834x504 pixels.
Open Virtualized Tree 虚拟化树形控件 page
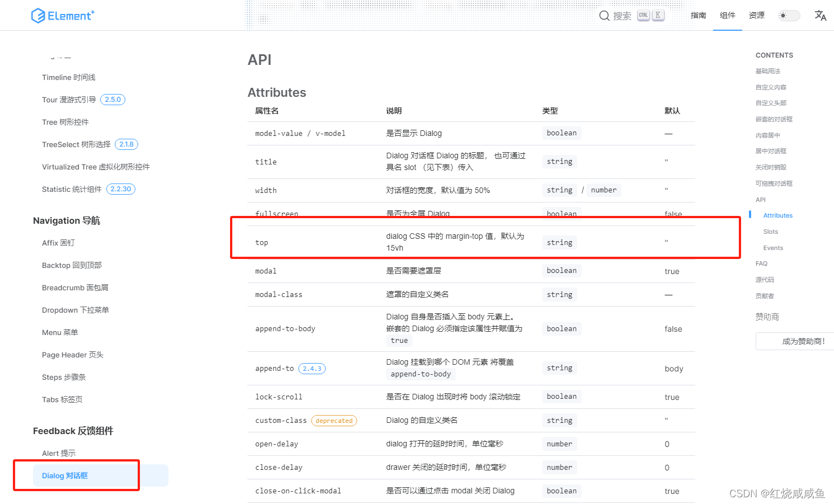[96, 167]
